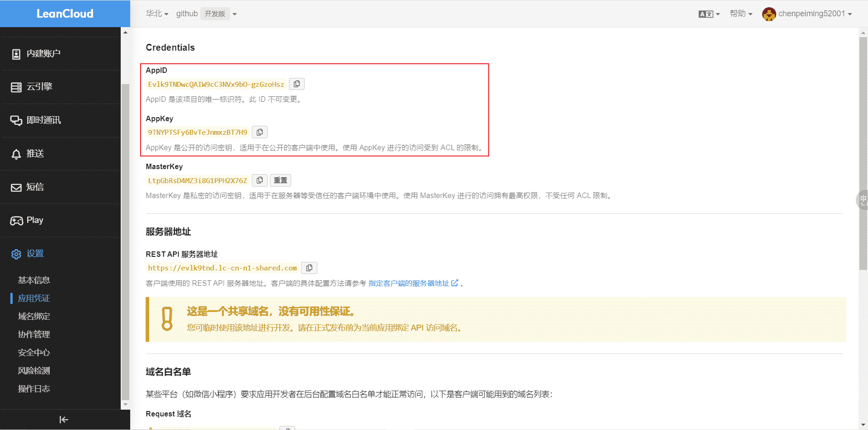Open 推送 in the sidebar
Image resolution: width=868 pixels, height=430 pixels.
[x=60, y=154]
